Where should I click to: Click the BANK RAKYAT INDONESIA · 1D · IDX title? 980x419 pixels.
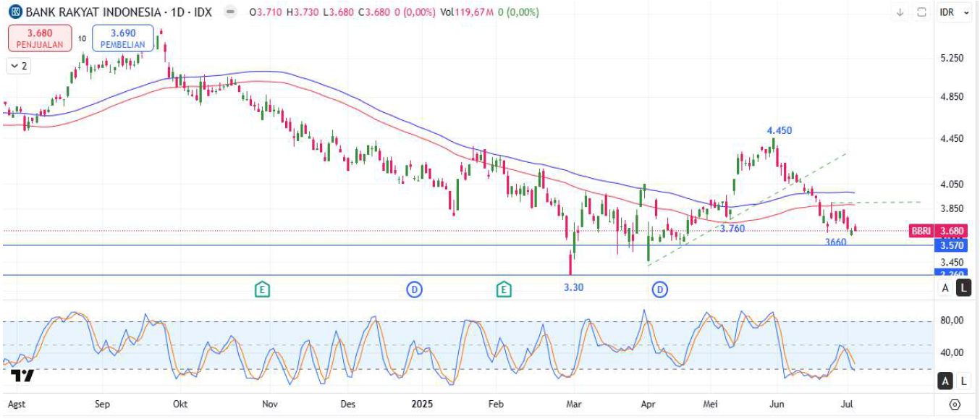click(x=120, y=12)
